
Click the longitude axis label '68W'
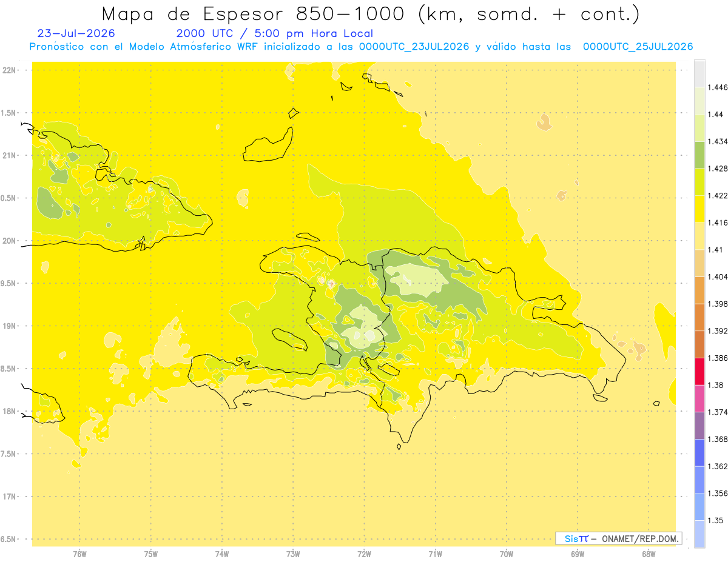click(649, 554)
